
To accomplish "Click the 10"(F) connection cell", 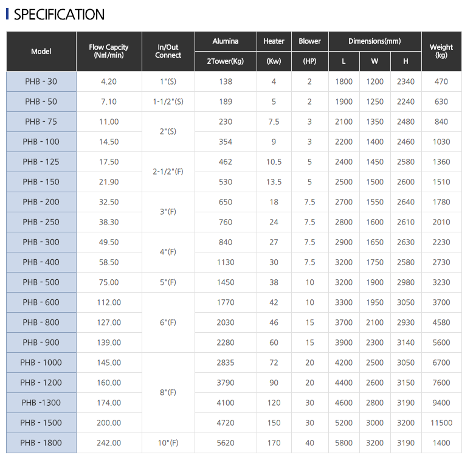I will pyautogui.click(x=168, y=443).
